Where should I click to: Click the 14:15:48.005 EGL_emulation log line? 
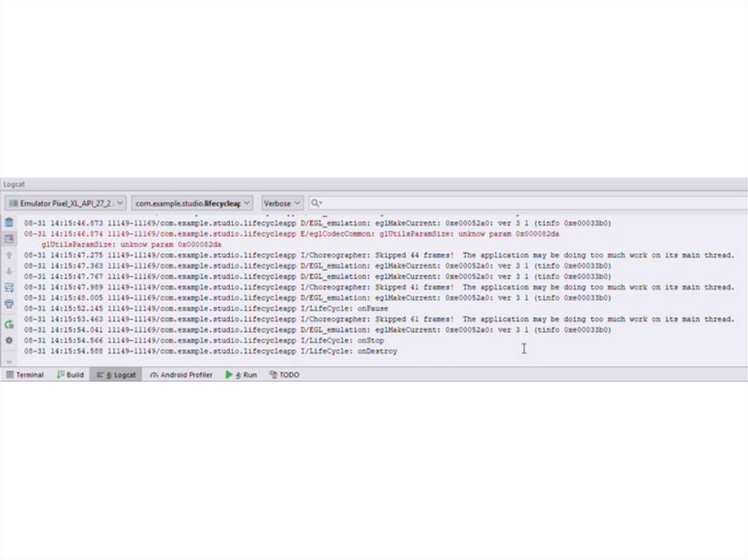pyautogui.click(x=318, y=298)
